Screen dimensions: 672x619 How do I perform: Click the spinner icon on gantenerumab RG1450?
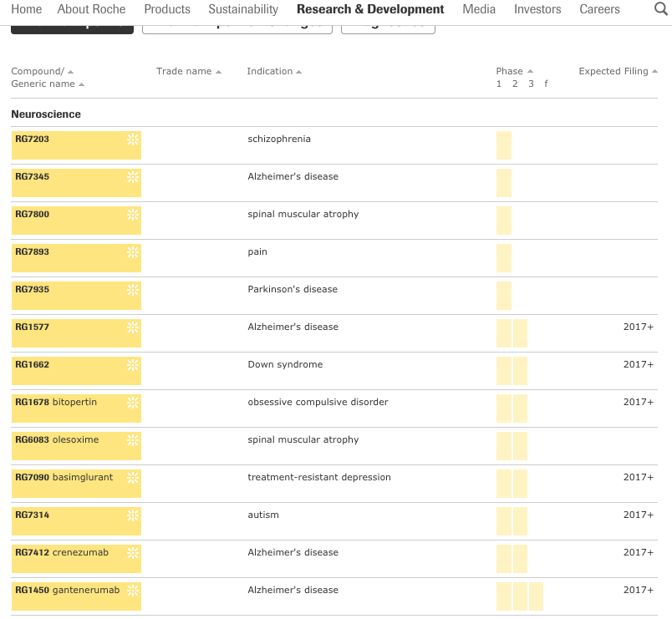coord(132,591)
